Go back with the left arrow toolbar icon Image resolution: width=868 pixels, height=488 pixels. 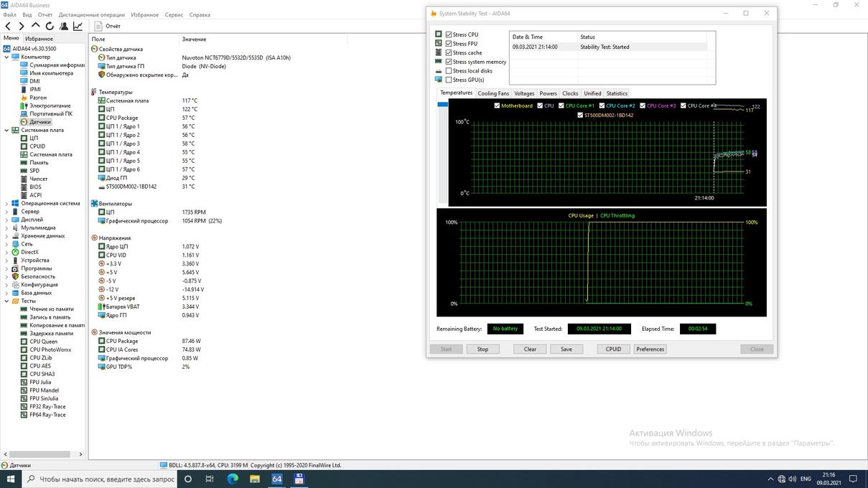pos(8,26)
